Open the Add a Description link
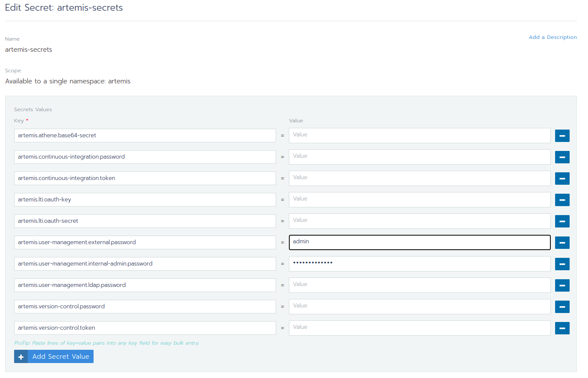 click(553, 37)
